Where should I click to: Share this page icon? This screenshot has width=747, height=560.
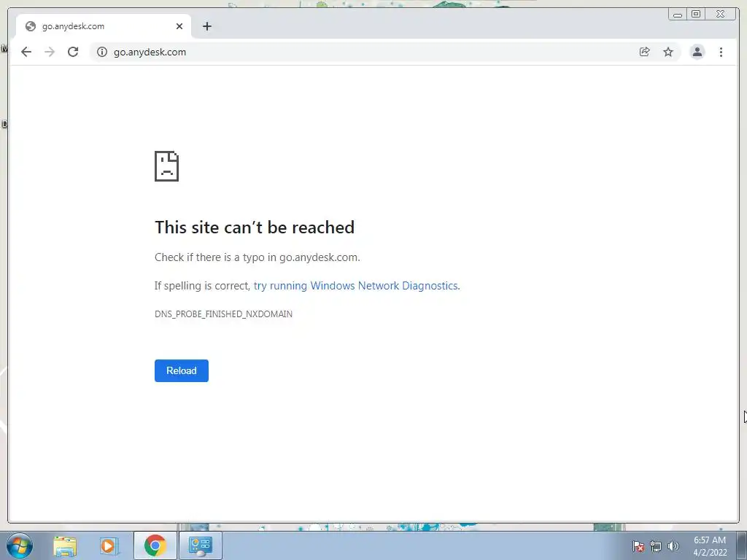tap(645, 52)
